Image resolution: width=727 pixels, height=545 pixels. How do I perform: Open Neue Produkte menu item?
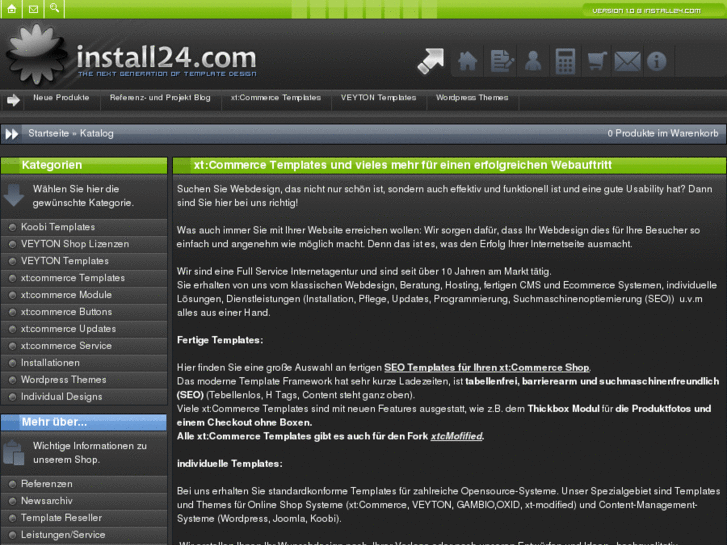[x=61, y=97]
